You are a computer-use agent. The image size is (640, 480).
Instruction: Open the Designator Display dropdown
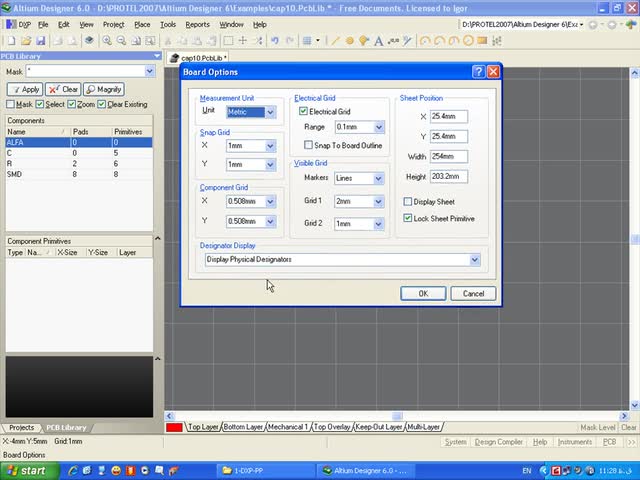pos(474,260)
